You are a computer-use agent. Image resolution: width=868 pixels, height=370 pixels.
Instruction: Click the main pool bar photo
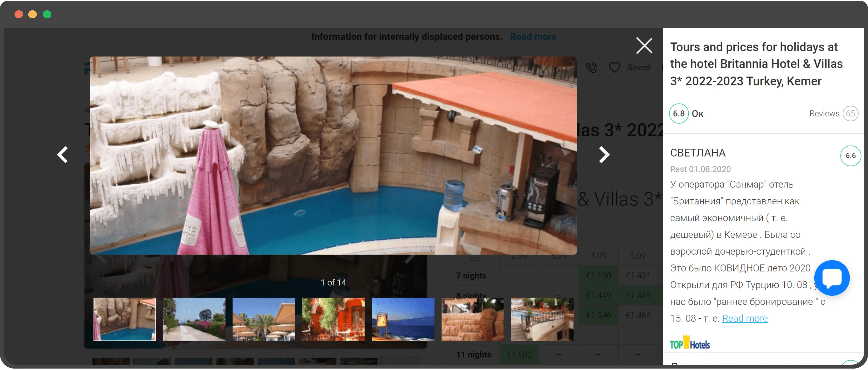click(333, 155)
